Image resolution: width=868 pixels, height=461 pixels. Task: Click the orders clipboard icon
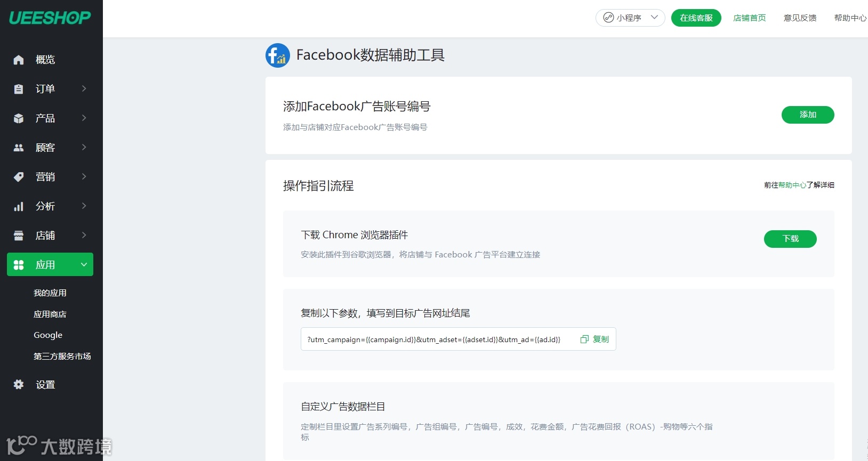[x=19, y=89]
